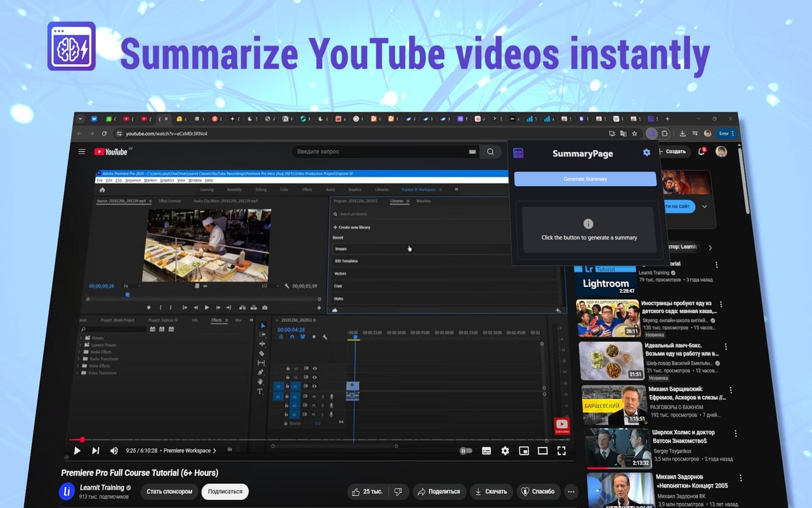Like the video (25 тыс.)
Image resolution: width=812 pixels, height=508 pixels.
[367, 491]
